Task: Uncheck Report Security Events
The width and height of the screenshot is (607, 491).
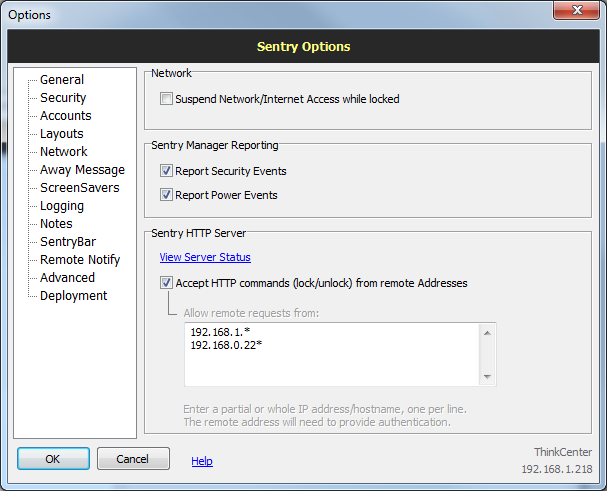Action: pos(166,171)
